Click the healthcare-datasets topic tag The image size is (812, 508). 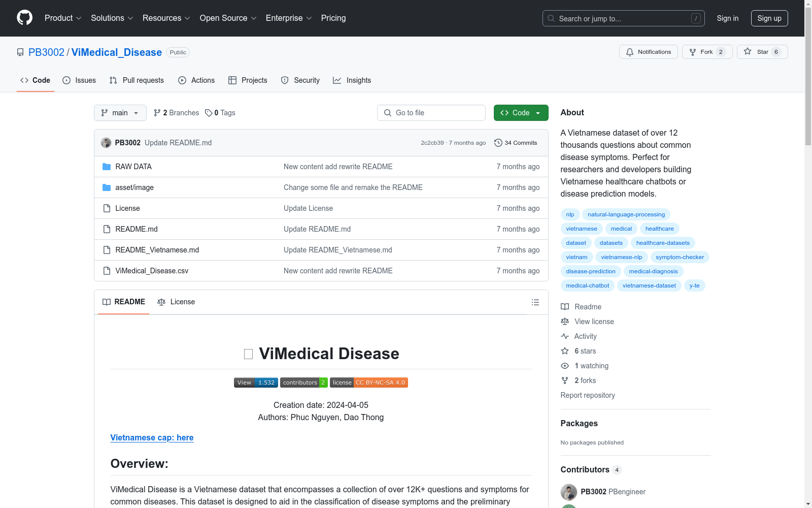click(x=663, y=243)
